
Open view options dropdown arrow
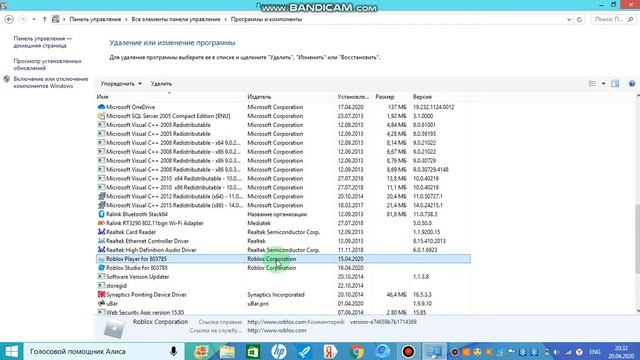[603, 84]
